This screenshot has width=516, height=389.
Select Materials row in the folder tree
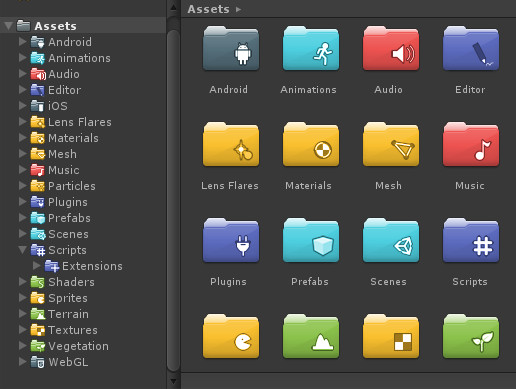[x=83, y=138]
